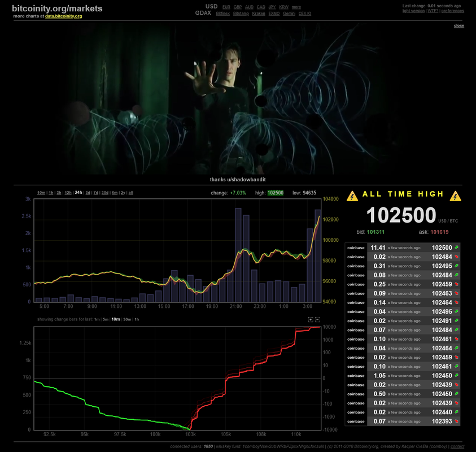Switch currency to KRW

(x=284, y=7)
